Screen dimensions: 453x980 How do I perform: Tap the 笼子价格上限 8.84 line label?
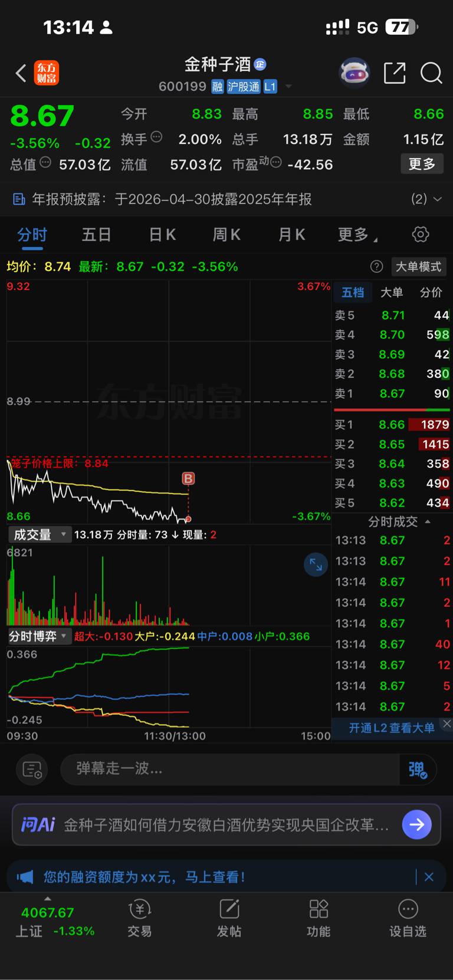60,463
